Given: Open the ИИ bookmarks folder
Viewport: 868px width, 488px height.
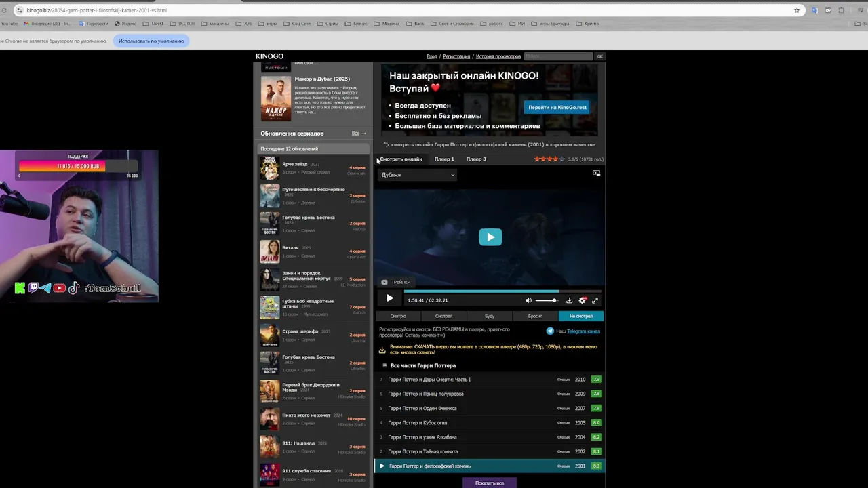Looking at the screenshot, I should click(x=517, y=24).
